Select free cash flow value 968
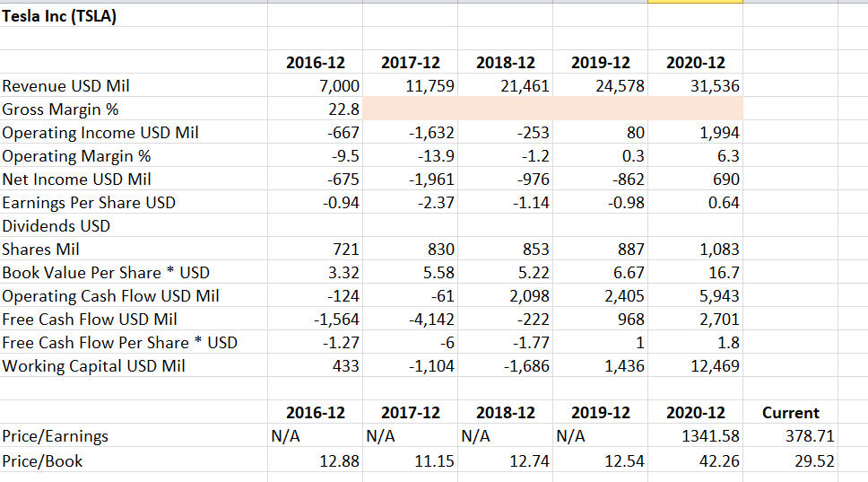The height and width of the screenshot is (482, 868). click(631, 319)
